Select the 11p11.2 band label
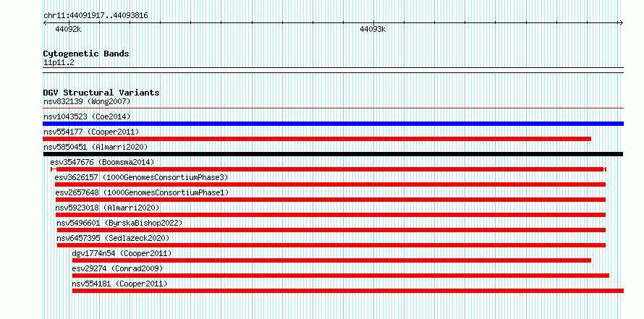The width and height of the screenshot is (644, 319). (59, 63)
